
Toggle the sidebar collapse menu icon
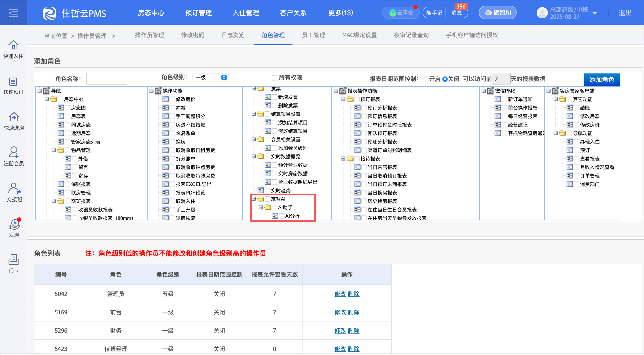tap(13, 13)
